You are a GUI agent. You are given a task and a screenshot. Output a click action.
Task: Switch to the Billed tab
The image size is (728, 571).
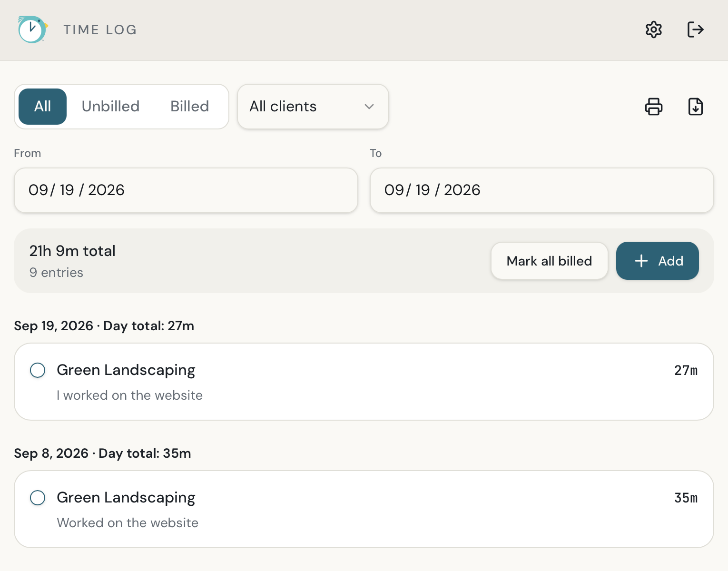tap(190, 107)
